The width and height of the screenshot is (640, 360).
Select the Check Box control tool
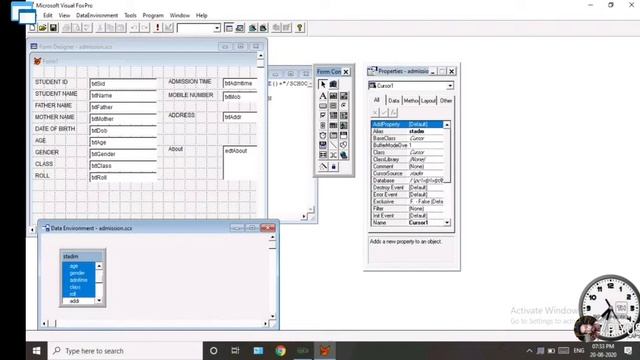[x=323, y=116]
